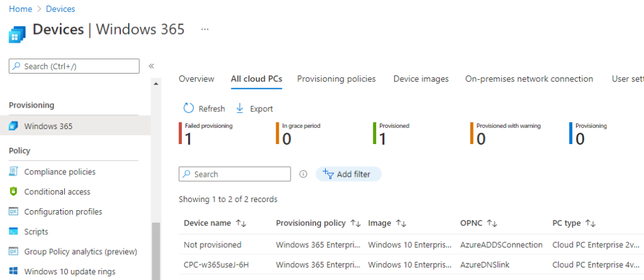Click the Windows 365 sidebar icon

coord(13,126)
